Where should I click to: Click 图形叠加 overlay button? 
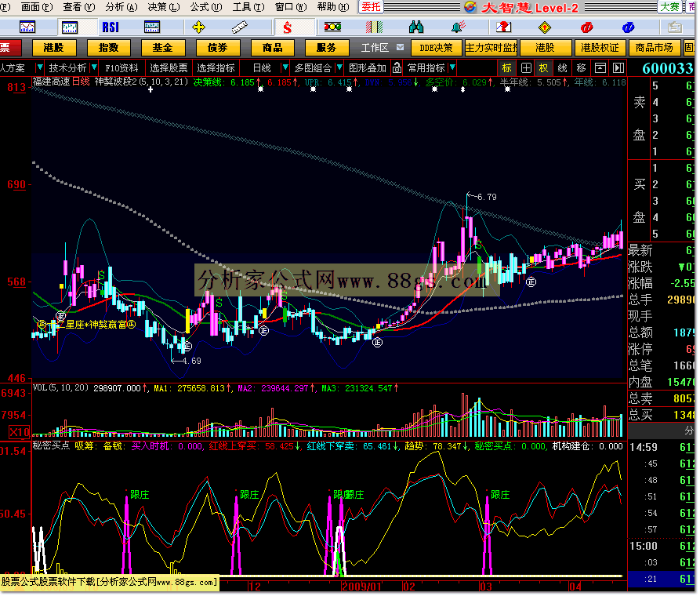[368, 68]
